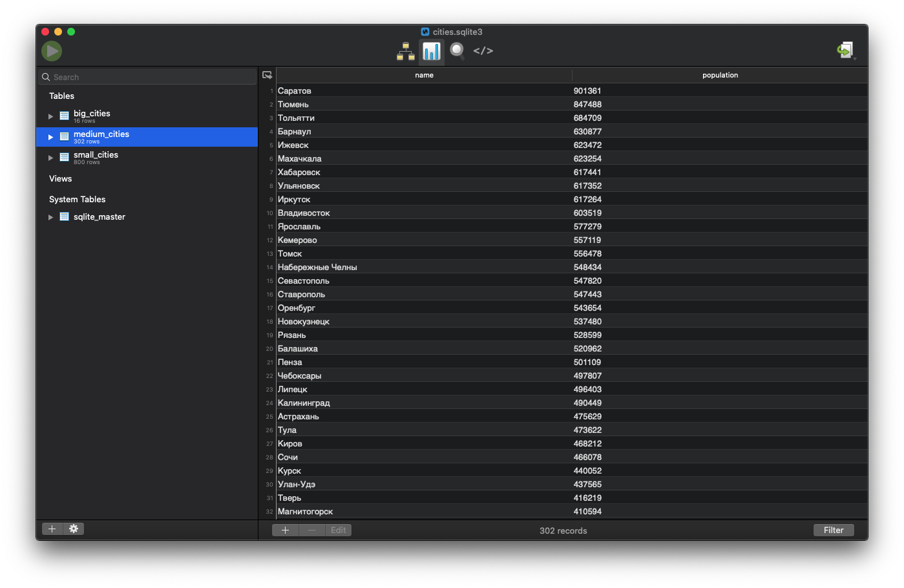Select the Севастополь name cell
Image resolution: width=904 pixels, height=588 pixels.
coord(424,280)
